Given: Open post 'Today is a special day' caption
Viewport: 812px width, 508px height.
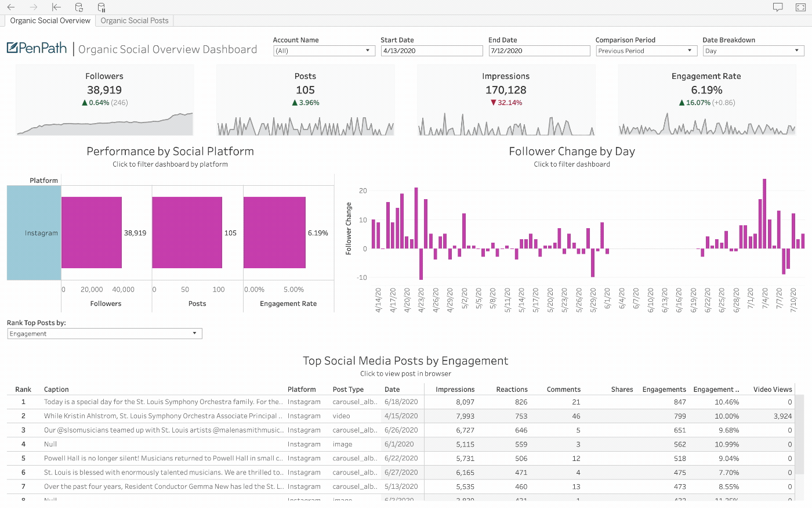Looking at the screenshot, I should (x=163, y=402).
